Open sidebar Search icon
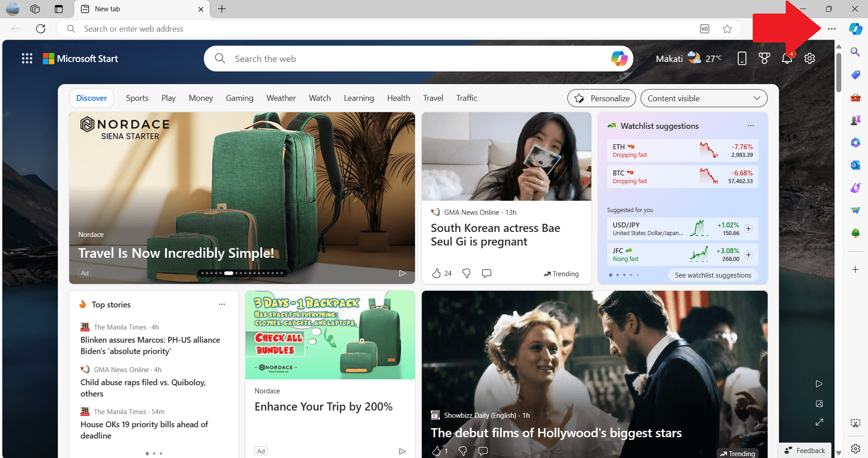The height and width of the screenshot is (458, 868). coord(855,52)
